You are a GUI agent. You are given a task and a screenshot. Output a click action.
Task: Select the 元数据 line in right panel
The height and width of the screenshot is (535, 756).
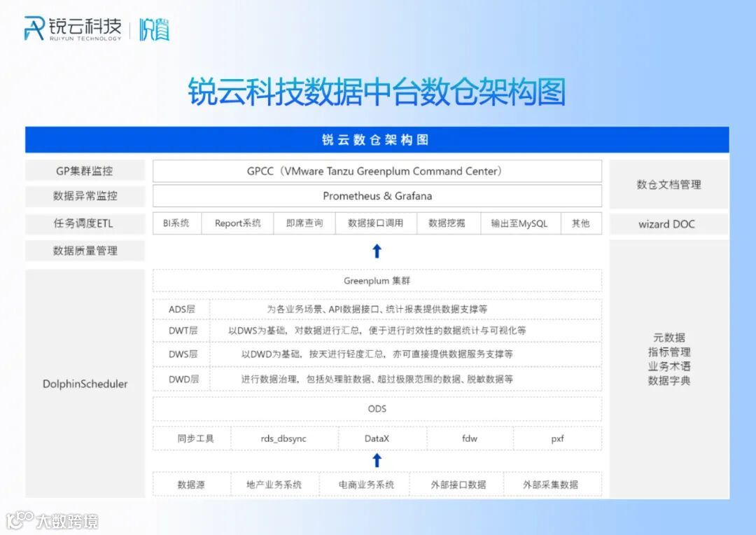(668, 338)
